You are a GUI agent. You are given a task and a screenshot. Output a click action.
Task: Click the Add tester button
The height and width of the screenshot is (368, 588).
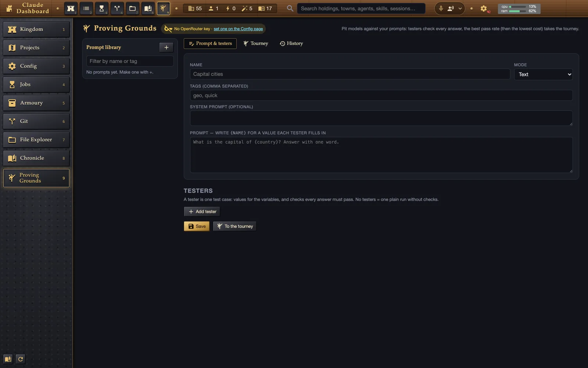coord(202,212)
